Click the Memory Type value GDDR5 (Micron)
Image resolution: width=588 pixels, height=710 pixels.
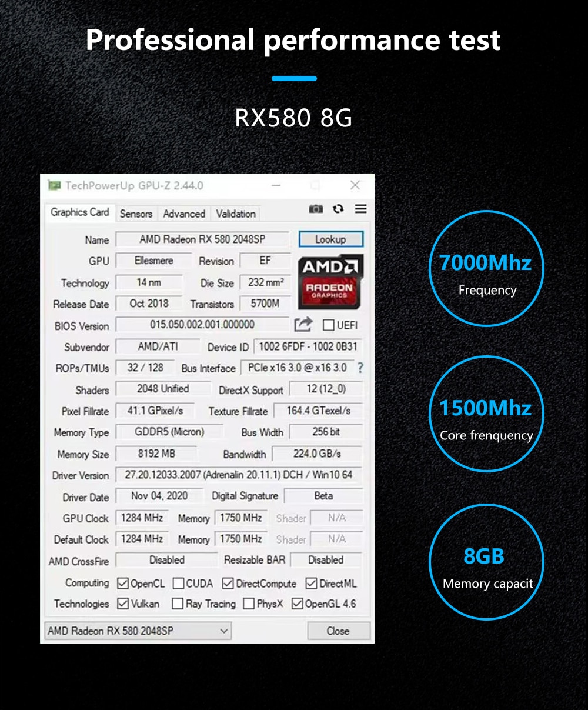(x=169, y=432)
